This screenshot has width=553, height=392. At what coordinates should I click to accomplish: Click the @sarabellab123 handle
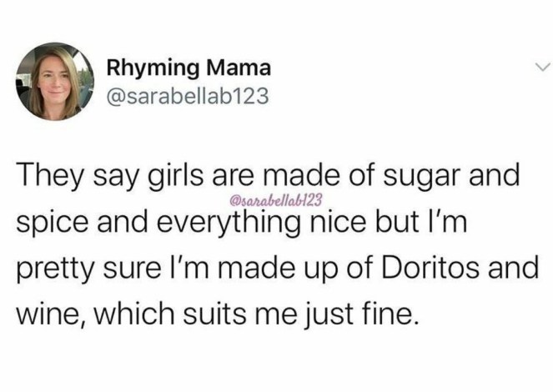[187, 97]
